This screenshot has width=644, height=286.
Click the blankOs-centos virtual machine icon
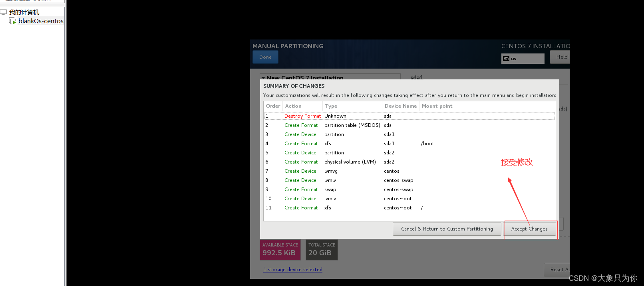(x=13, y=21)
